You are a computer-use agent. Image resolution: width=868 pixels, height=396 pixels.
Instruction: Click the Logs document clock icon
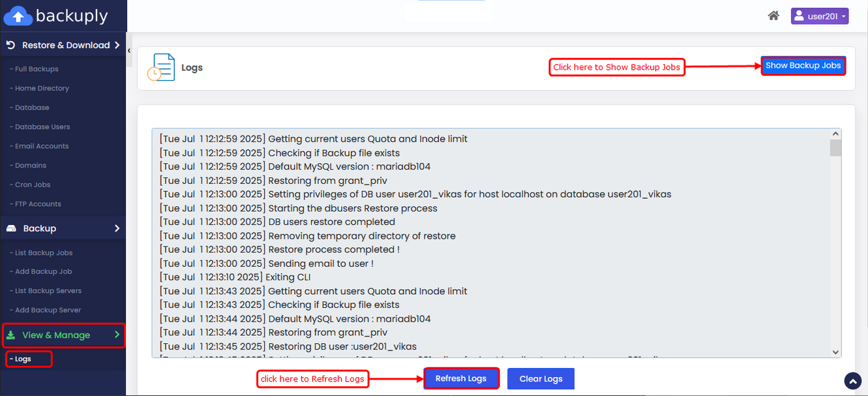click(x=160, y=67)
